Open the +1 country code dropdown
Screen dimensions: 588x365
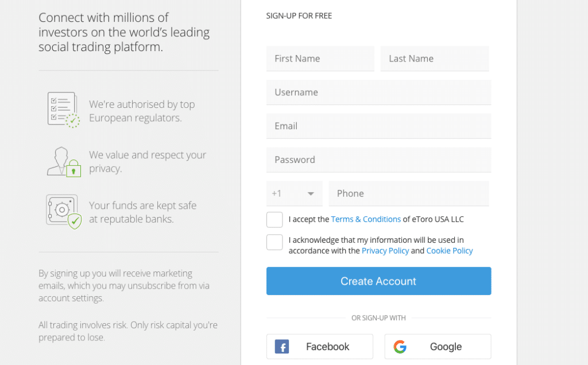[x=295, y=193]
